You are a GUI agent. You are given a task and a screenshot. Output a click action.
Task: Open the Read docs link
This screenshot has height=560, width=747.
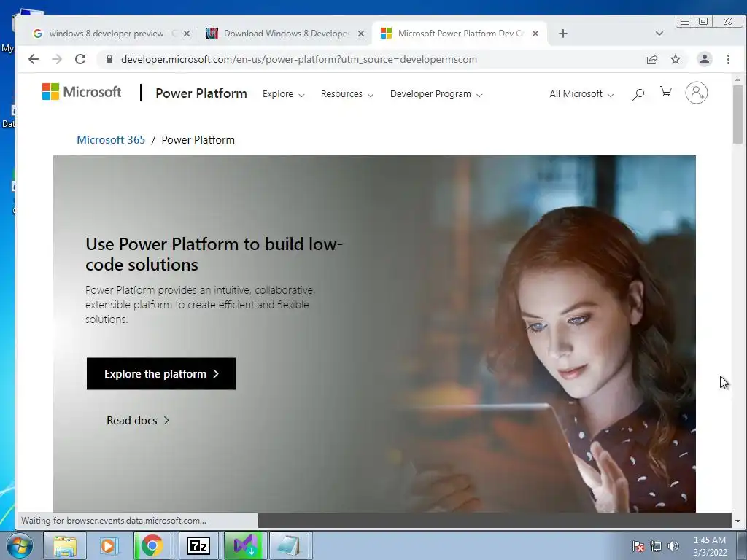tap(138, 421)
